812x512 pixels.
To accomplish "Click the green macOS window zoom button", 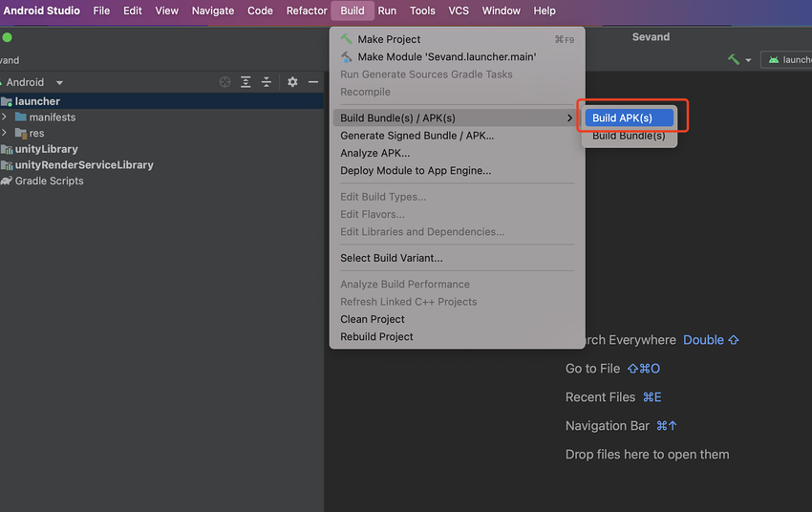I will tap(8, 37).
